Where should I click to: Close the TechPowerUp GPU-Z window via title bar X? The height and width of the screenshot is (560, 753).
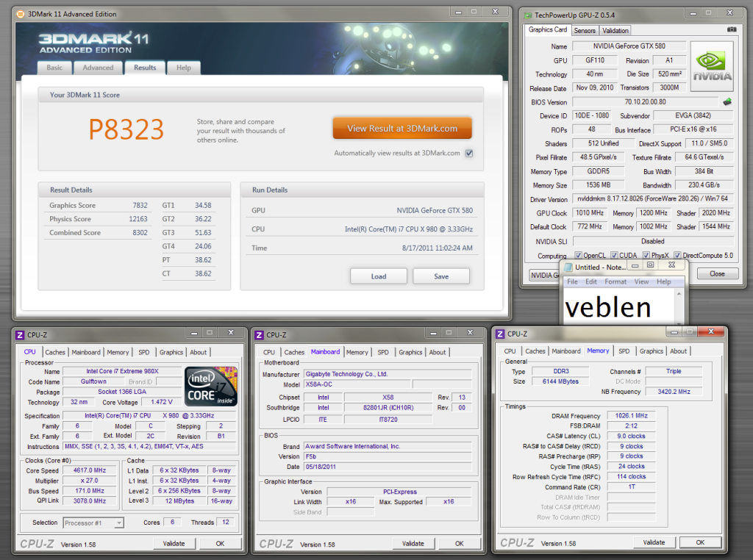click(x=730, y=13)
